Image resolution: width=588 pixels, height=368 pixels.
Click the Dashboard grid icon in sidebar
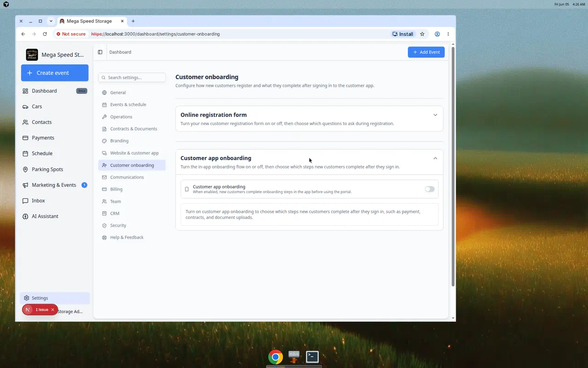25,91
